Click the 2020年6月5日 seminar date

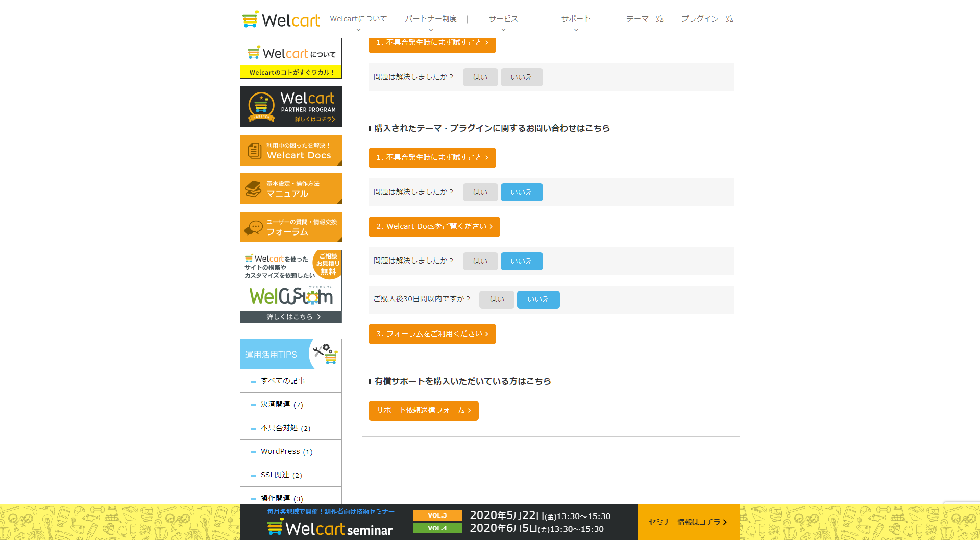(536, 529)
